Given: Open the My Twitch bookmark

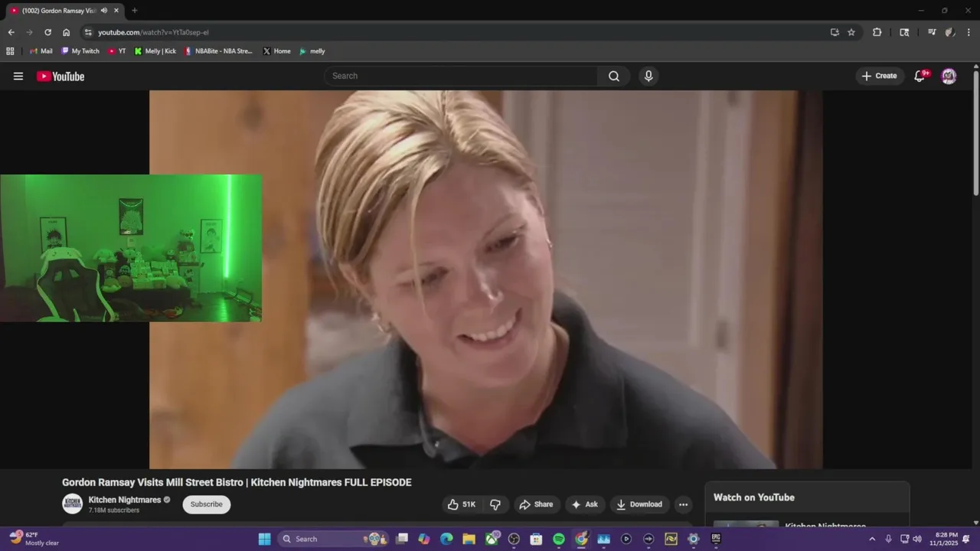Looking at the screenshot, I should pos(80,51).
